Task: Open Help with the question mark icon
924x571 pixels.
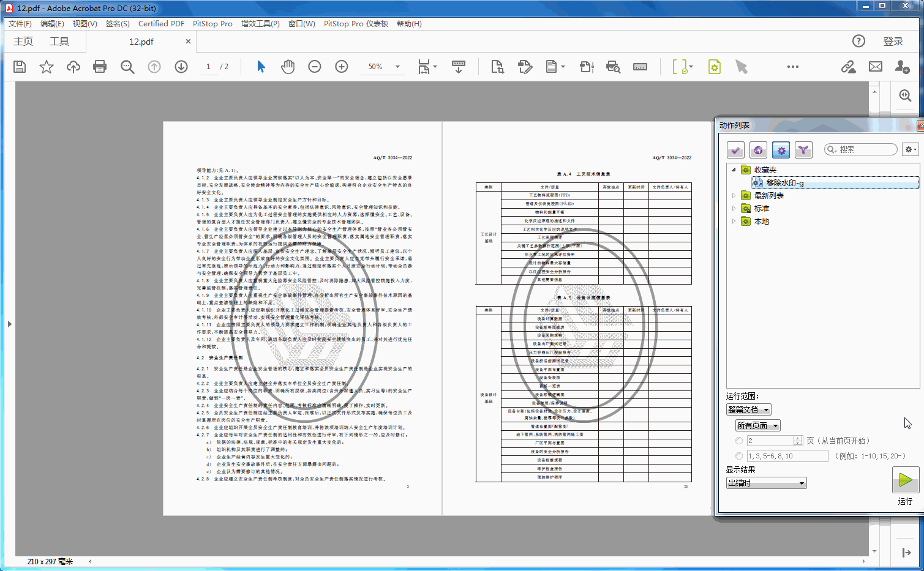Action: tap(859, 41)
